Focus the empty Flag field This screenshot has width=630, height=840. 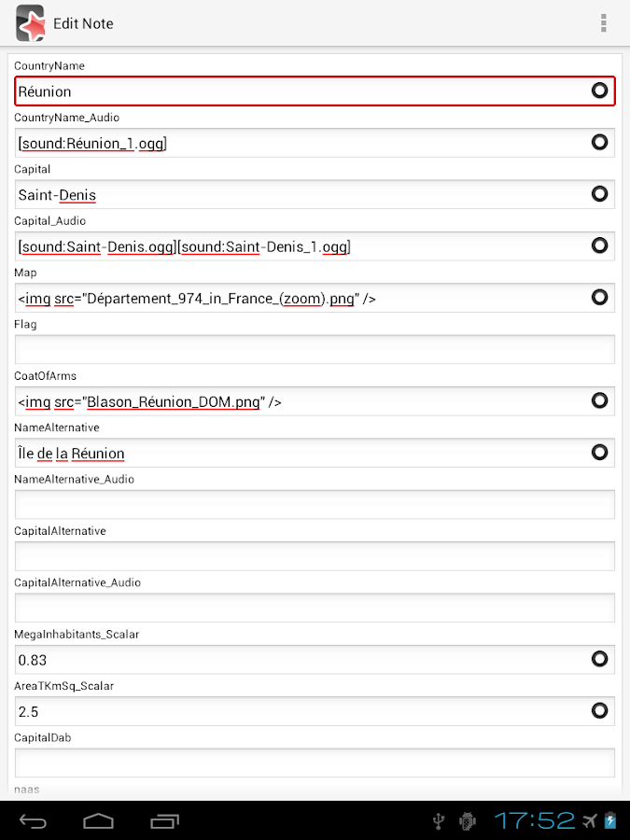coord(315,349)
